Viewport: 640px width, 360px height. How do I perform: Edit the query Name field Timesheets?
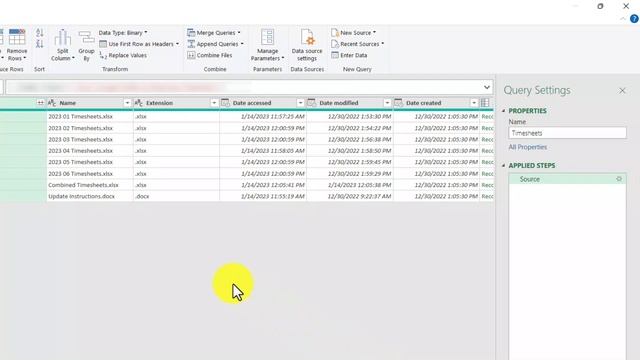[567, 133]
